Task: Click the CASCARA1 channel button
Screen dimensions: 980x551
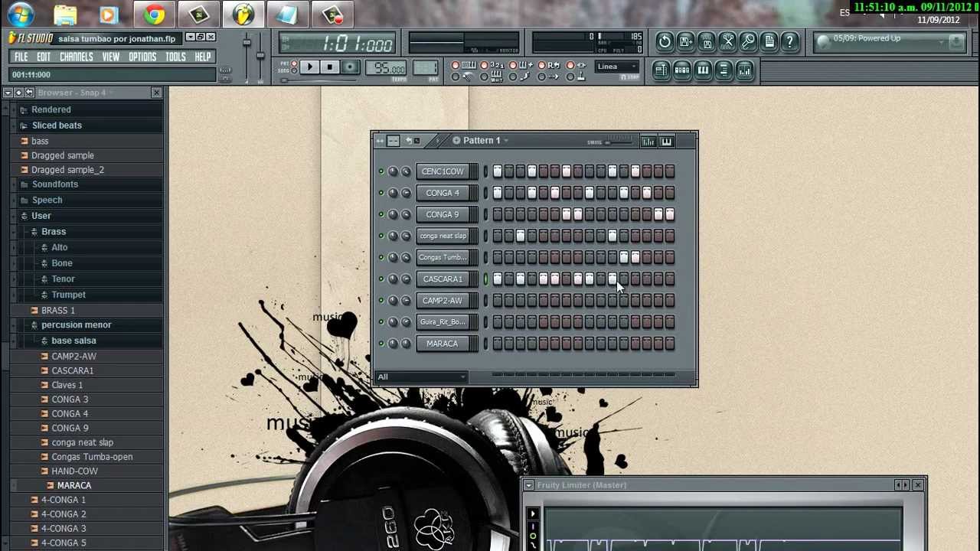Action: tap(443, 279)
